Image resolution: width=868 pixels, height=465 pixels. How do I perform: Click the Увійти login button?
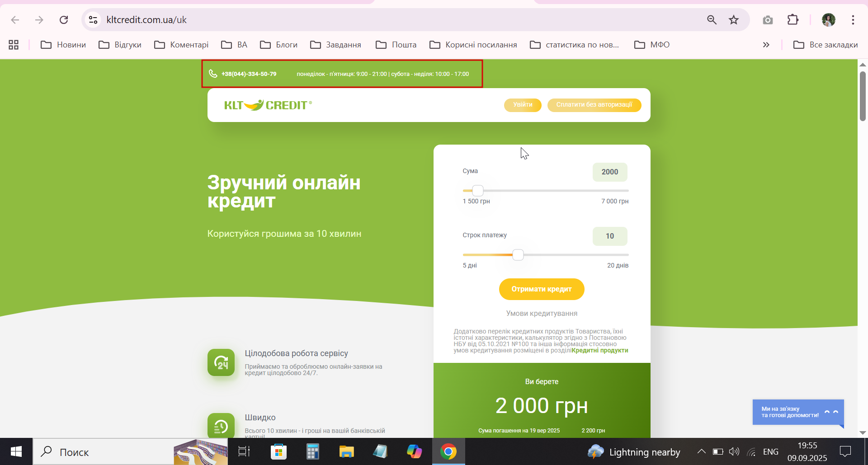[523, 105]
